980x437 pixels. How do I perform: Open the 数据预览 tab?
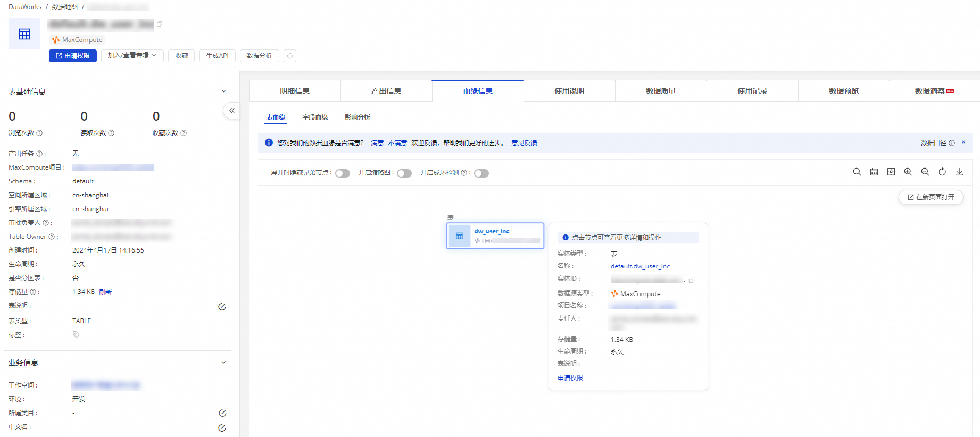click(844, 91)
